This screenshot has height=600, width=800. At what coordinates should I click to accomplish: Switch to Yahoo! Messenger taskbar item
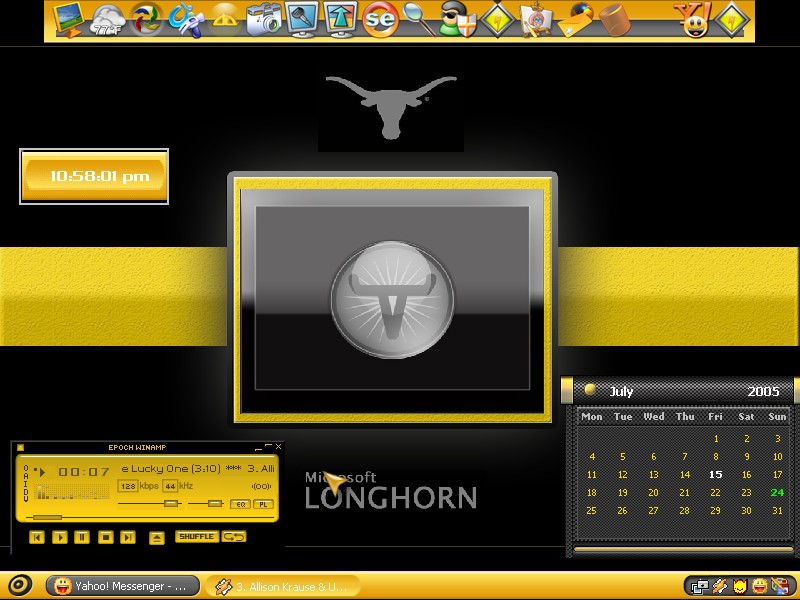tap(122, 586)
